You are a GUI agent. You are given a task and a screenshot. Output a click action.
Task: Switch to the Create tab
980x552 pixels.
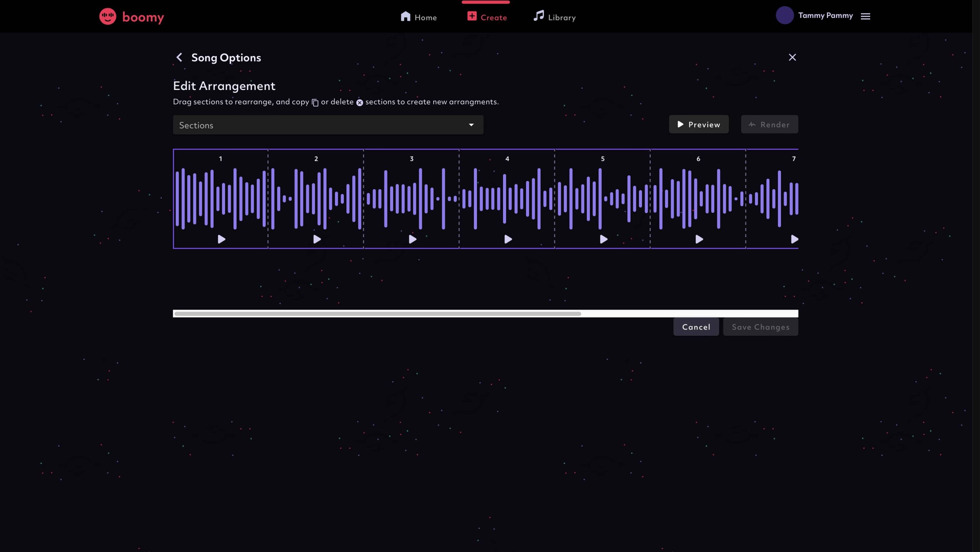pos(487,17)
